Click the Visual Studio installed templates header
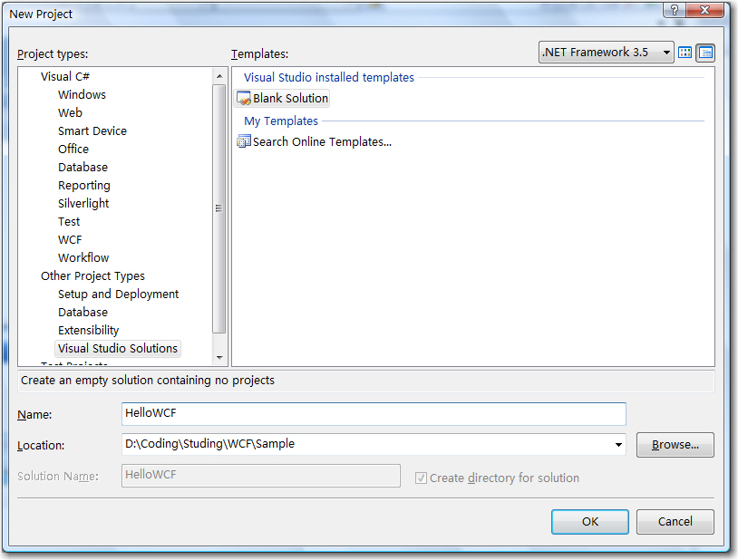Image resolution: width=738 pixels, height=560 pixels. (329, 78)
